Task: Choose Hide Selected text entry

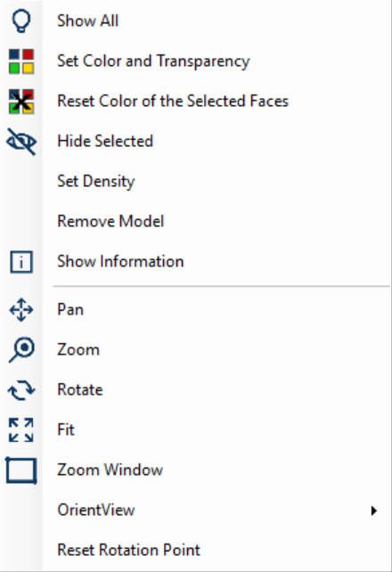Action: click(x=105, y=141)
